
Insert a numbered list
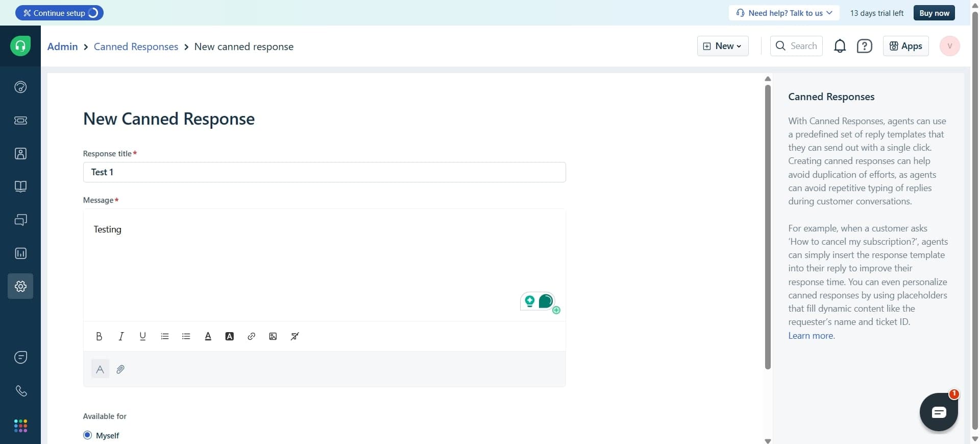[164, 336]
